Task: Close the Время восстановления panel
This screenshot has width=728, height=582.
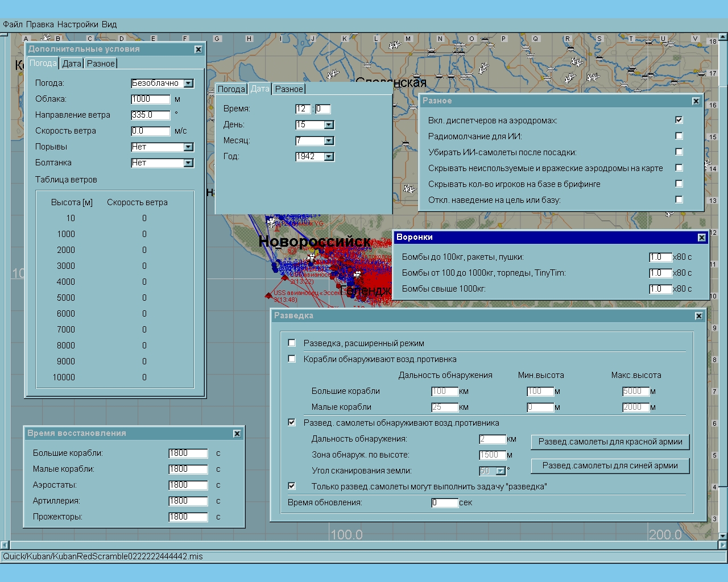Action: click(237, 434)
